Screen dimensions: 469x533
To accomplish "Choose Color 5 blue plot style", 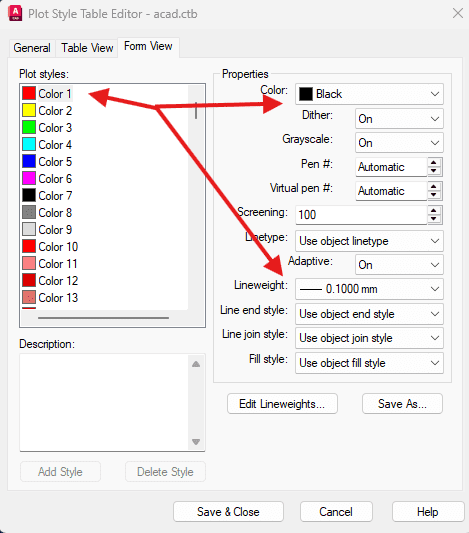I will click(x=48, y=161).
